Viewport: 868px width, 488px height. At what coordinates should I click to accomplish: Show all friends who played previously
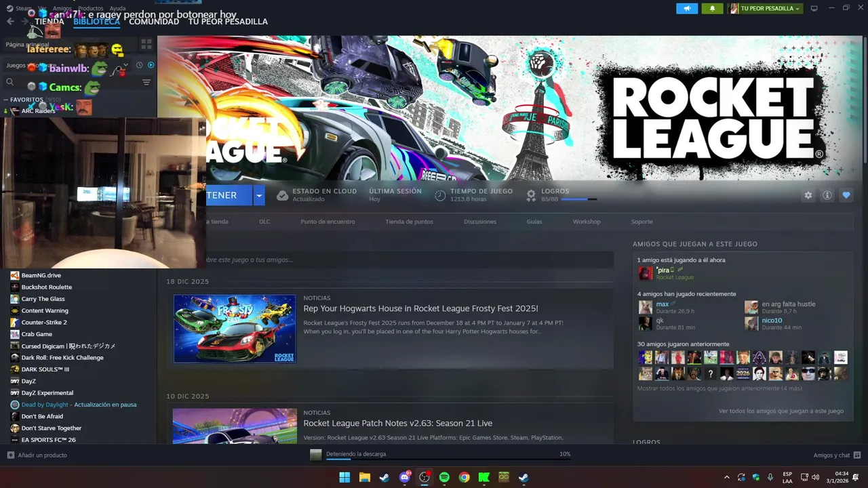click(x=719, y=388)
